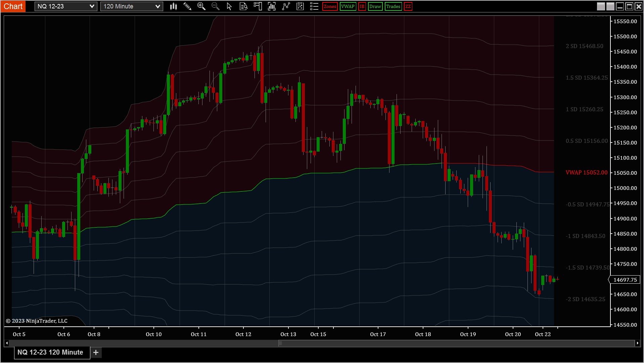This screenshot has height=363, width=644.
Task: Open the bar type (candlestick) chart style icon
Action: coord(173,6)
